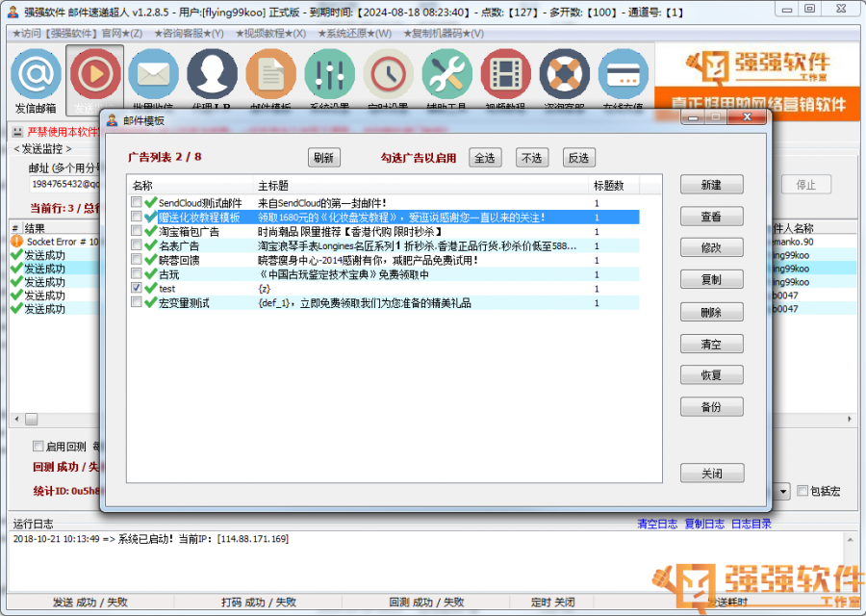Open the ★视频教程★(X) menu

click(269, 33)
